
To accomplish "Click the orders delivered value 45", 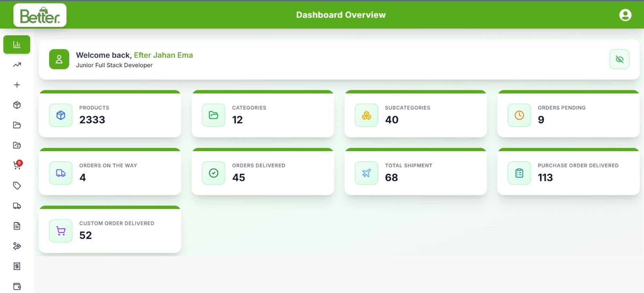I will coord(239,177).
